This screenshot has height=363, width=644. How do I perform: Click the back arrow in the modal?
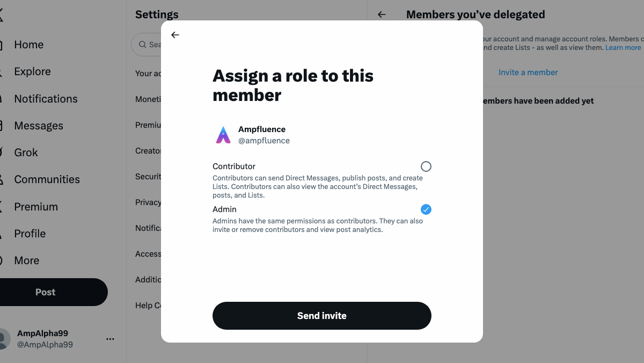[175, 35]
